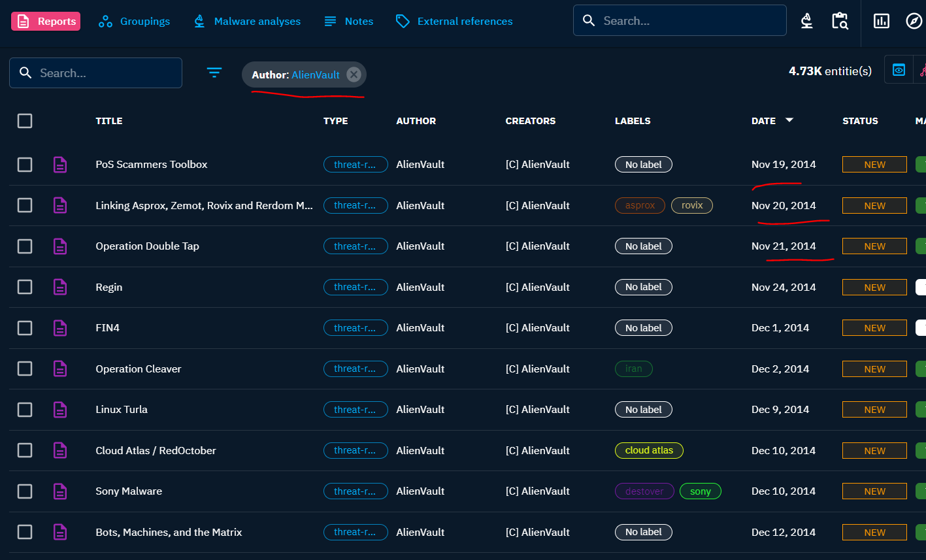Click inside the list search field
Image resolution: width=926 pixels, height=560 pixels.
95,73
